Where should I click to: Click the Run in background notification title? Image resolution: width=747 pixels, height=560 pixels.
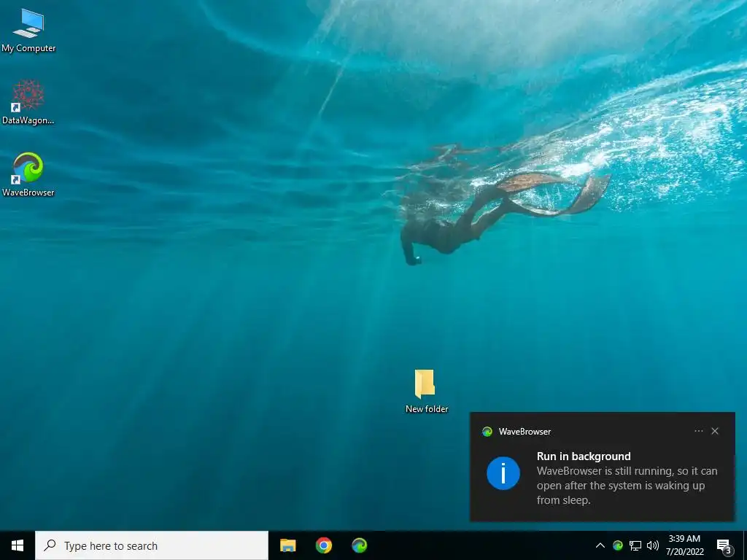coord(584,456)
